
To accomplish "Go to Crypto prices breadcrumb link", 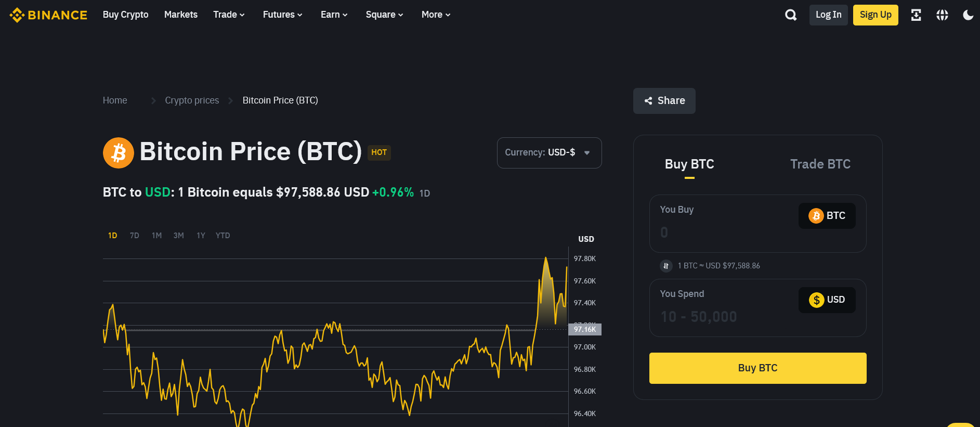I will pos(192,100).
